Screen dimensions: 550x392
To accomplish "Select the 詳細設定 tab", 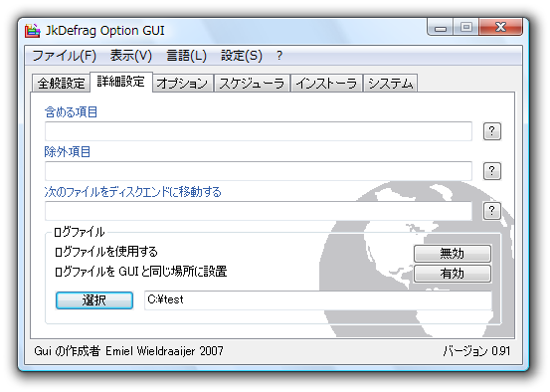I will point(121,82).
